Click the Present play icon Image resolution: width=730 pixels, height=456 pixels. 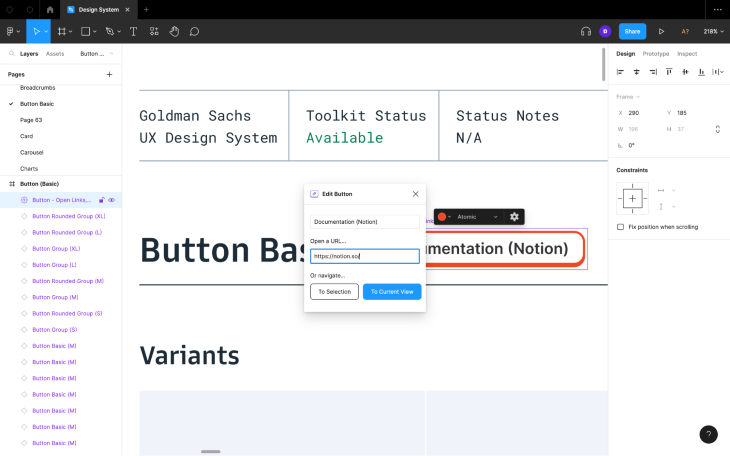[x=661, y=32]
